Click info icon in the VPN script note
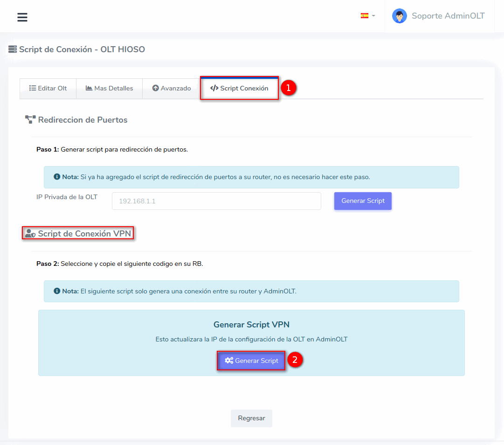Screen dimensions: 504x445 click(57, 291)
